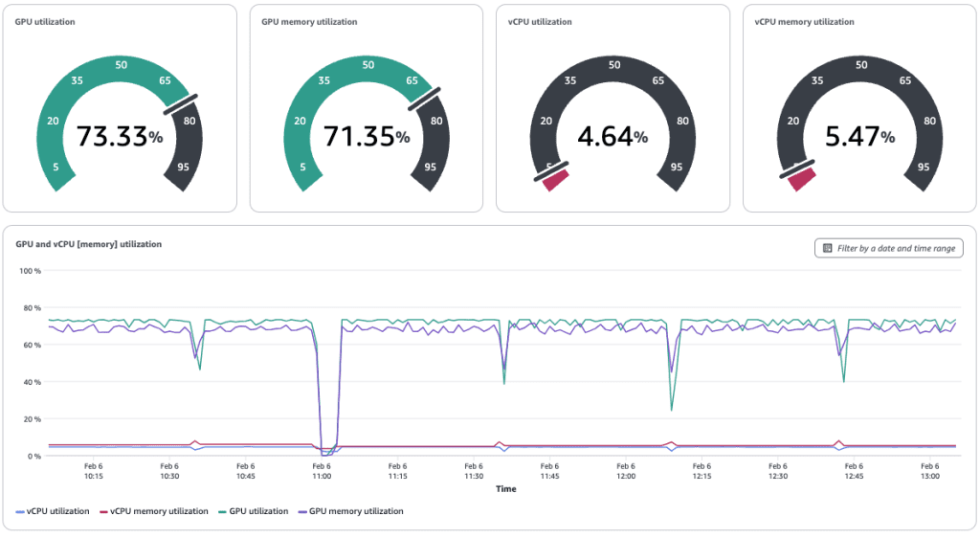
Task: Click the 'GPU and vCPU [memory] utilization' chart heading
Action: [89, 244]
